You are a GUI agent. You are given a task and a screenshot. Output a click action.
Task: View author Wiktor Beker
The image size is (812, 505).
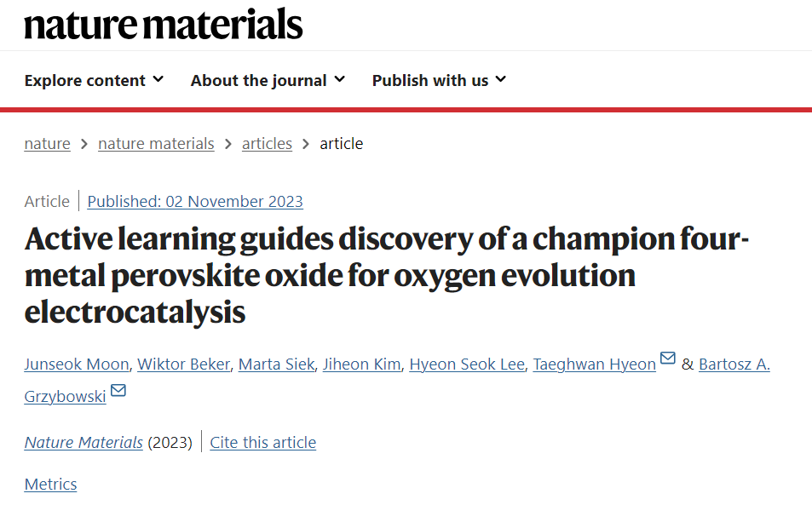(x=183, y=364)
